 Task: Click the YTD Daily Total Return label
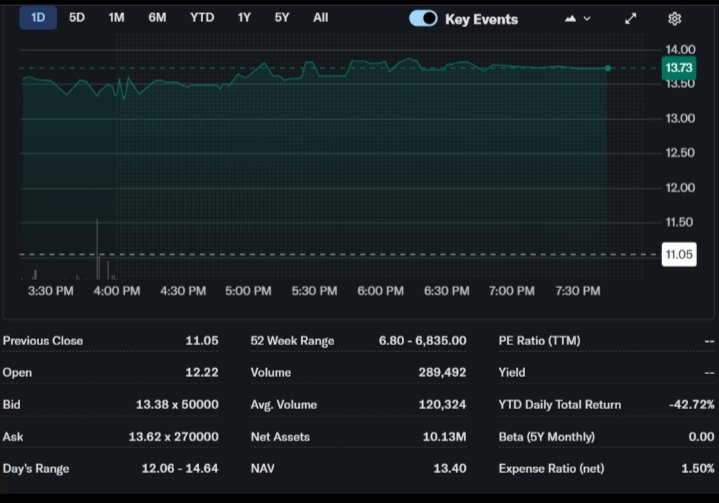click(559, 404)
